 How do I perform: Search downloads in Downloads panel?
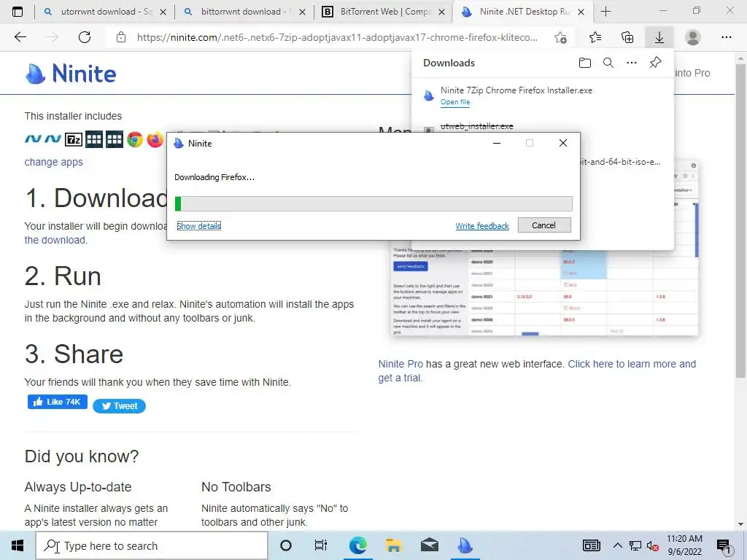point(608,63)
